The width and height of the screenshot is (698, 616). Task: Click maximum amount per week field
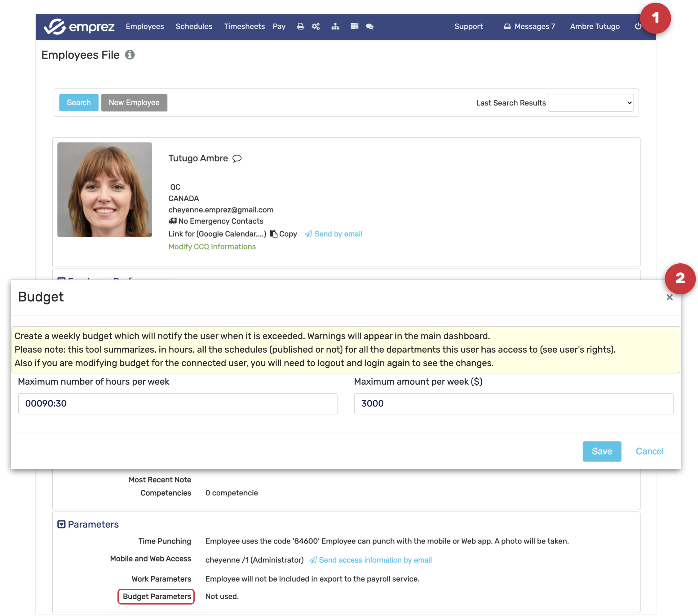click(513, 404)
